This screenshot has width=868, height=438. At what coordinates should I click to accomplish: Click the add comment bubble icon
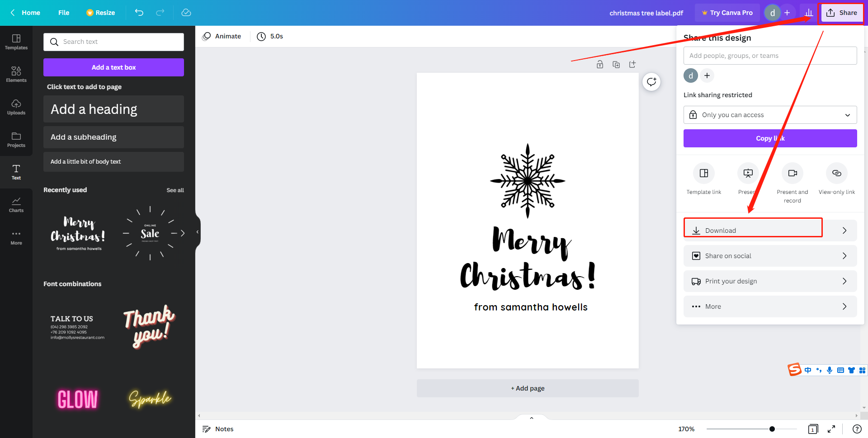(x=651, y=82)
